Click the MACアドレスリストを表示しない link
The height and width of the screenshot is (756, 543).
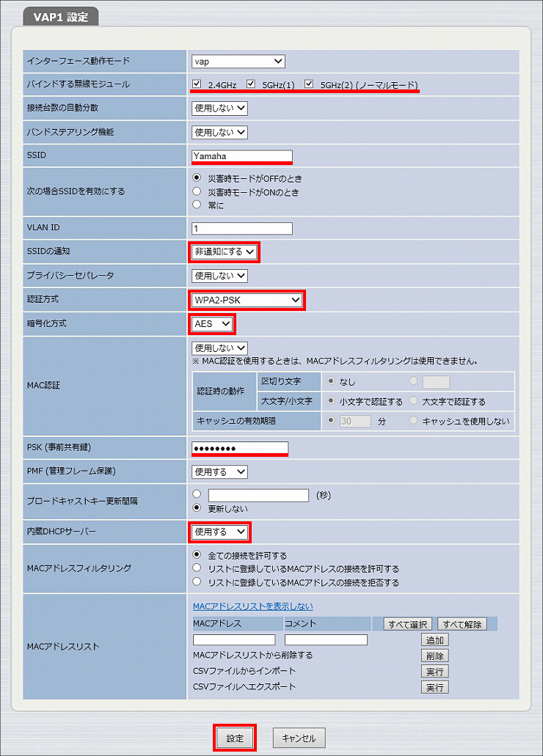253,606
